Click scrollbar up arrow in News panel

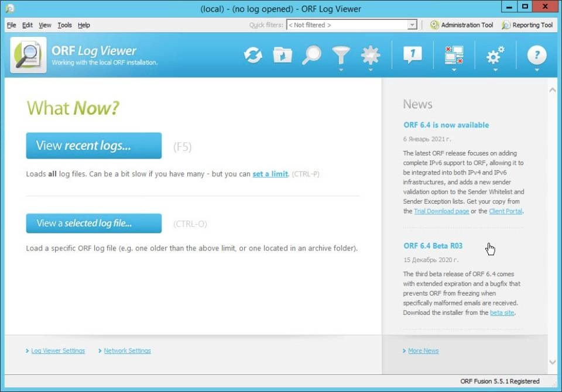tap(552, 90)
